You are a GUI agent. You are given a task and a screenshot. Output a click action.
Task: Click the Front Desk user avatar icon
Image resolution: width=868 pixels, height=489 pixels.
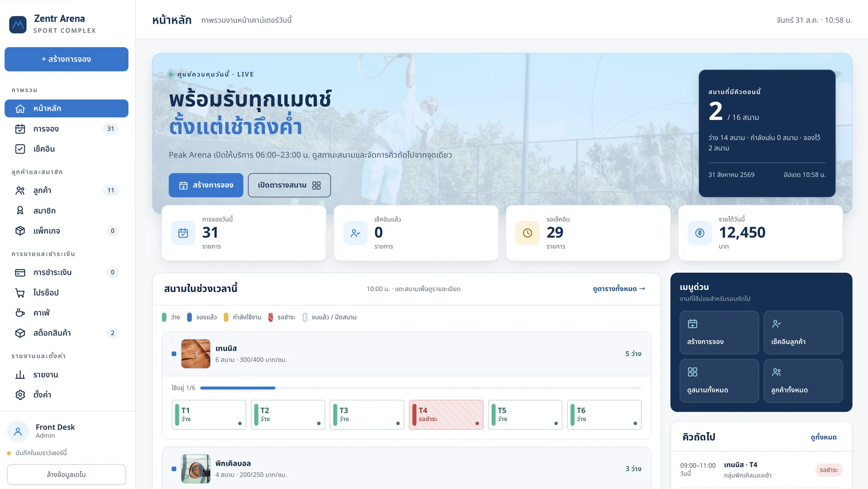[x=18, y=431]
